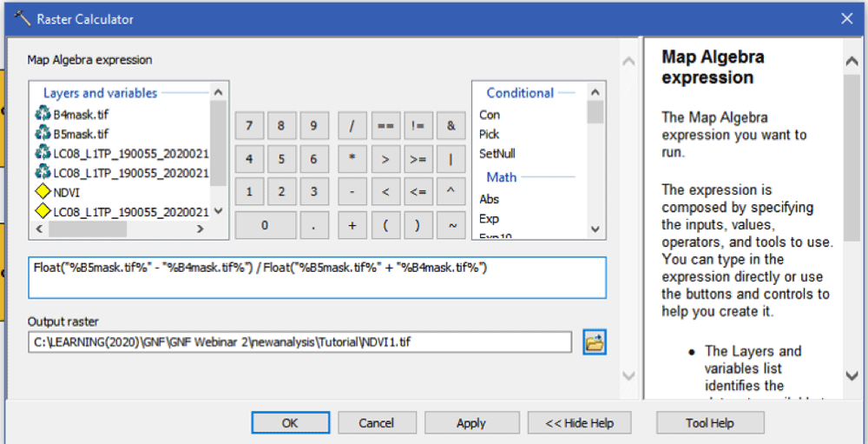Viewport: 868px width, 444px height.
Task: Select the Pick conditional tool
Action: [x=489, y=134]
